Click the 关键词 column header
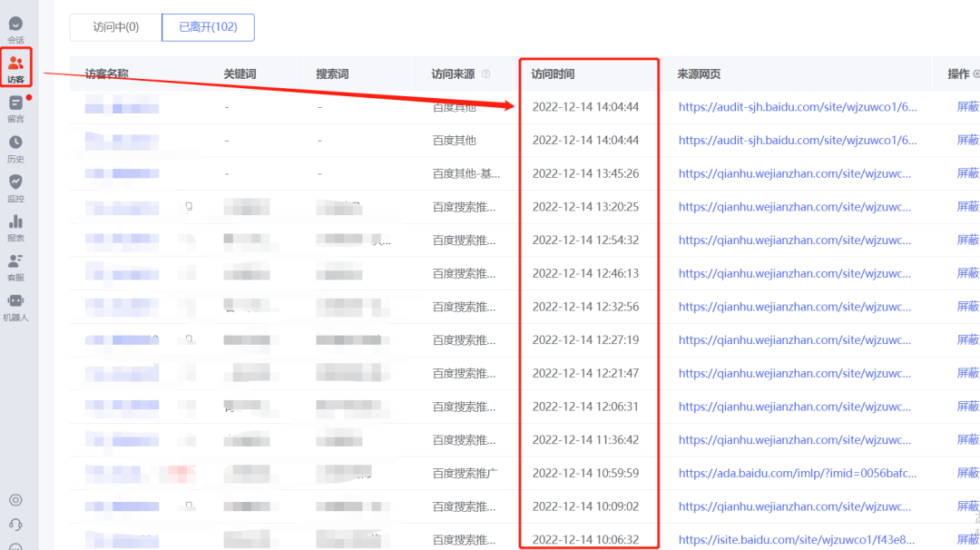Image resolution: width=980 pixels, height=550 pixels. [x=240, y=74]
